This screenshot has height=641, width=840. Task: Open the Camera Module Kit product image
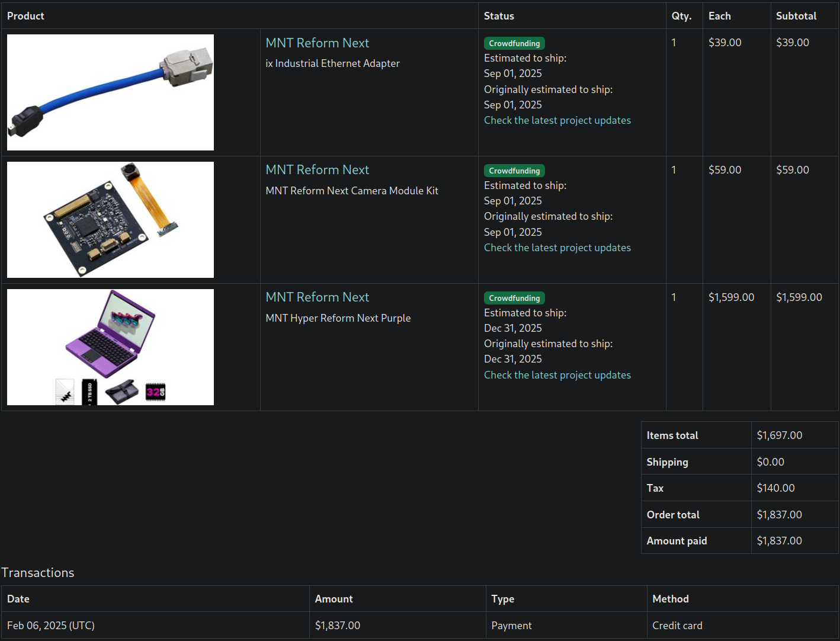click(x=110, y=220)
